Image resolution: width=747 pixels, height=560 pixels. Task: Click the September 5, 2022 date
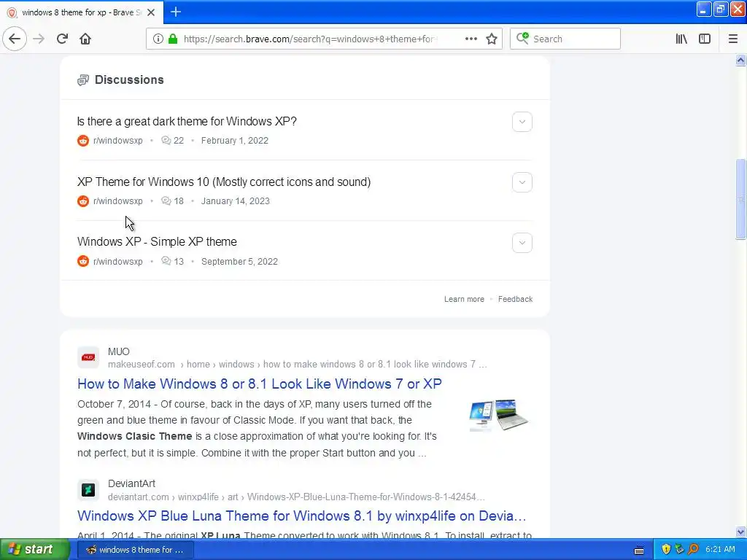239,262
